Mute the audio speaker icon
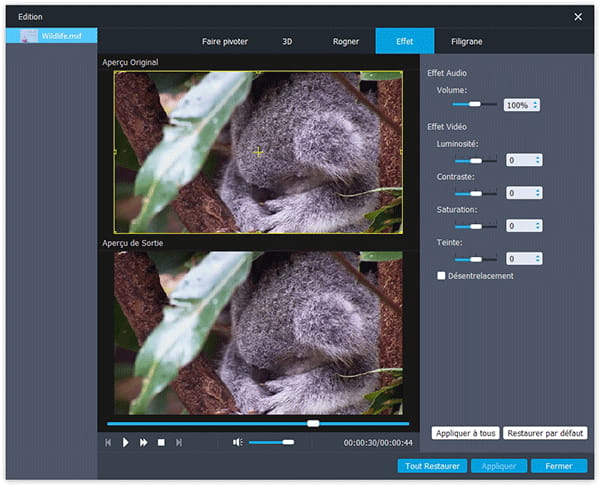 pos(237,442)
